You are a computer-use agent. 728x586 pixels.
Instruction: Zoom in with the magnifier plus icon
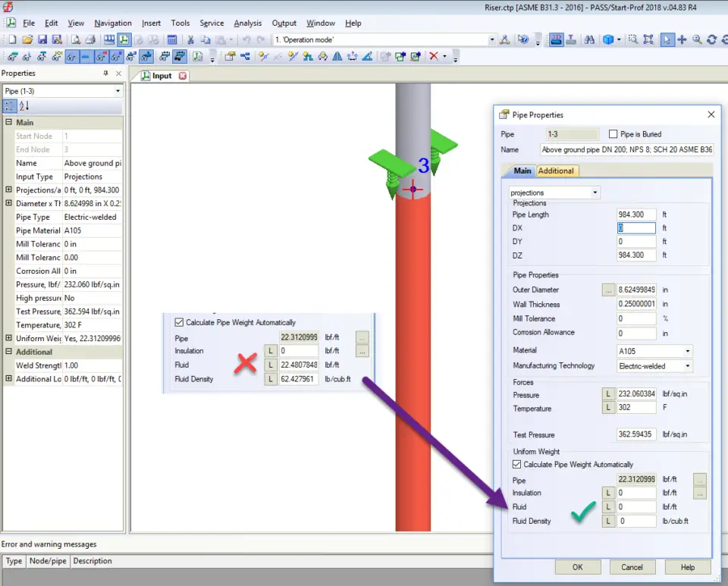pyautogui.click(x=697, y=39)
